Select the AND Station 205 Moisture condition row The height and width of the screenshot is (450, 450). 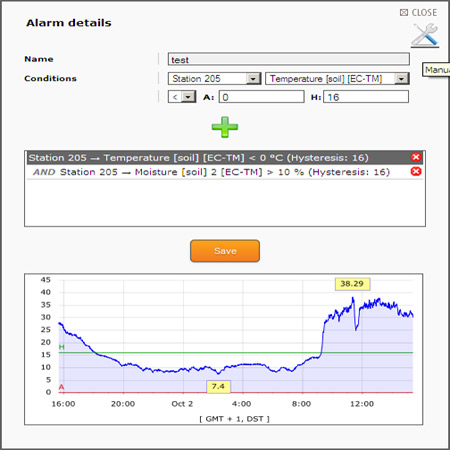[225, 172]
